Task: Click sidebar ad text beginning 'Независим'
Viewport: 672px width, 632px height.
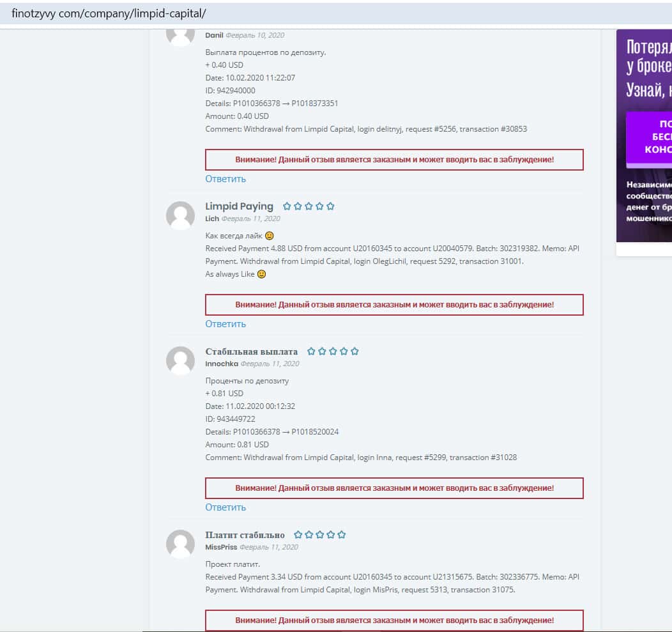Action: pyautogui.click(x=649, y=201)
